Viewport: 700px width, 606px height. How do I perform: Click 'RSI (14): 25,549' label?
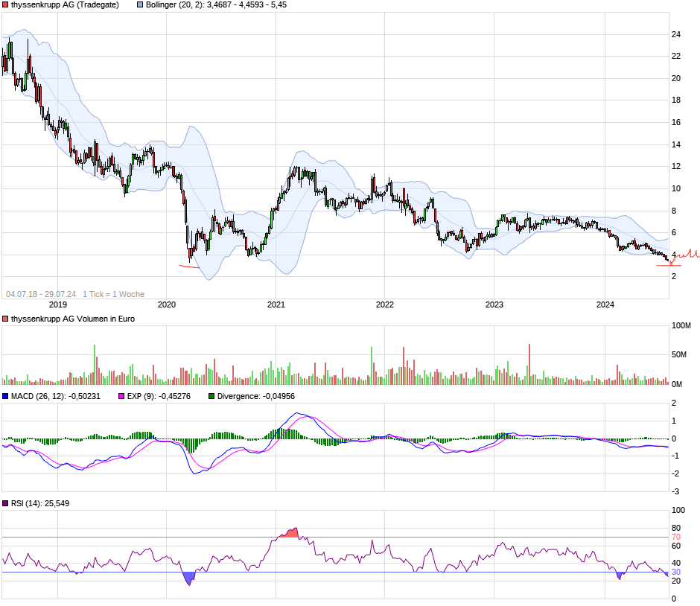pyautogui.click(x=40, y=503)
